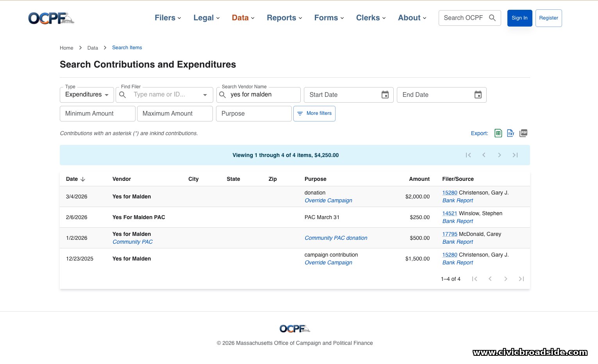598x364 pixels.
Task: Go to Home in the breadcrumb
Action: pyautogui.click(x=66, y=48)
